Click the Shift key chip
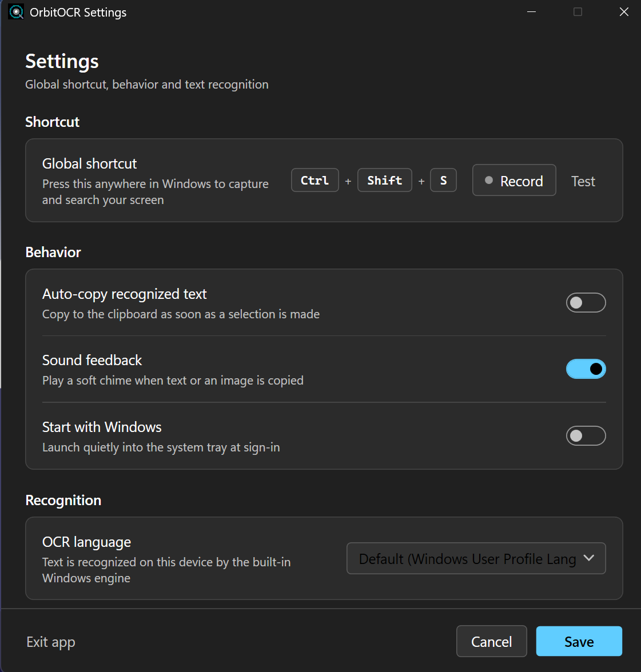Screen dimensions: 641x672 385,180
